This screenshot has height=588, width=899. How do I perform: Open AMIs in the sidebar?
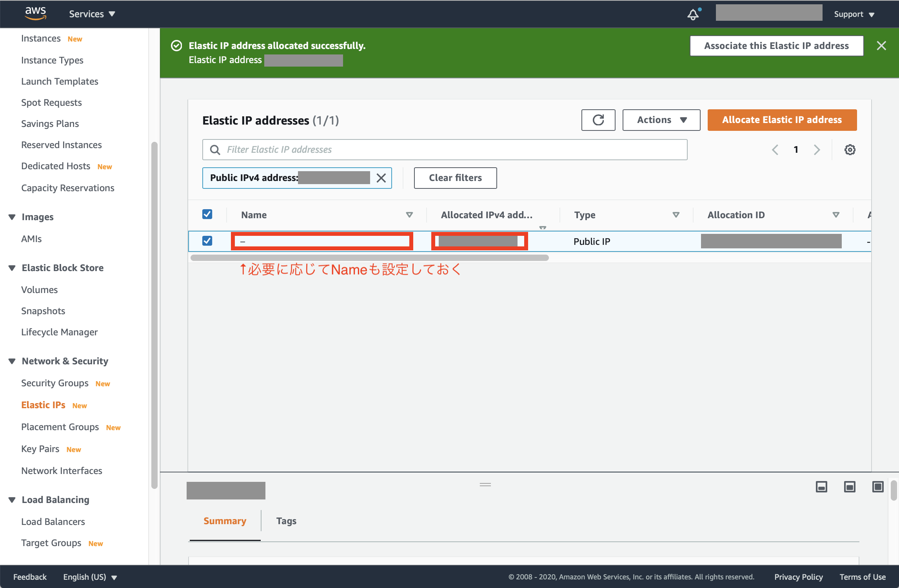pos(31,239)
